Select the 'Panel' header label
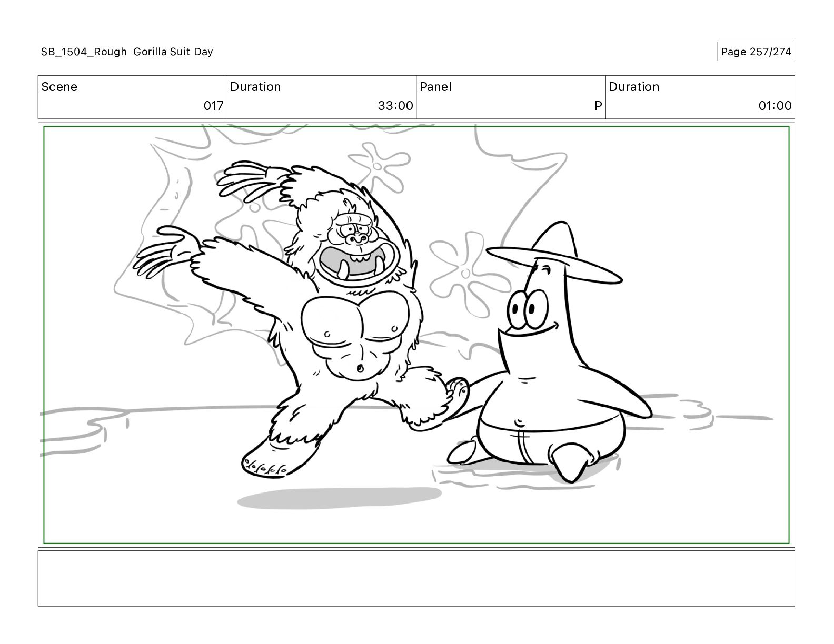This screenshot has width=834, height=644. pos(435,87)
